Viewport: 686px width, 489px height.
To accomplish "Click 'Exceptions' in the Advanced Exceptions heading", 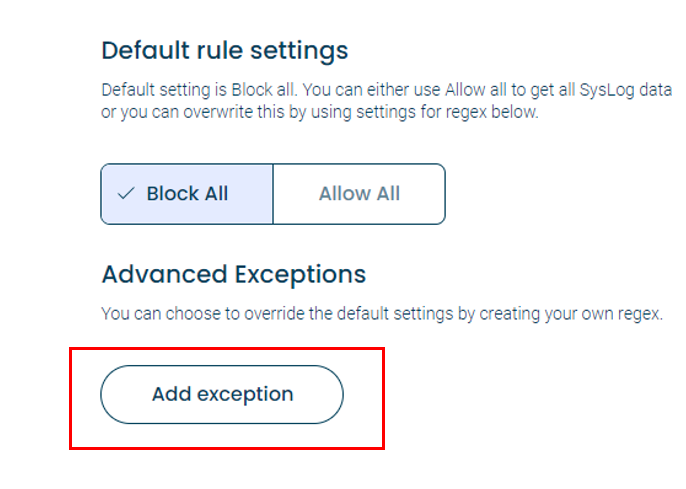I will click(x=300, y=275).
